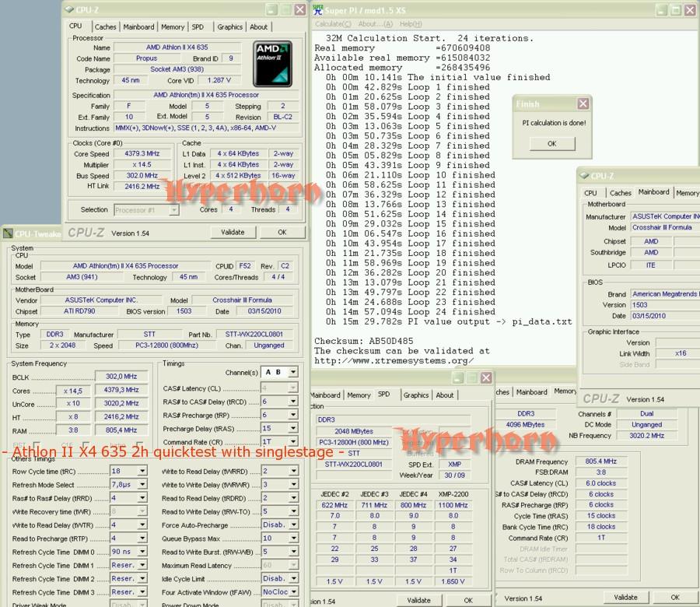The width and height of the screenshot is (700, 607).
Task: Click the Super PI title bar icon
Action: [317, 10]
